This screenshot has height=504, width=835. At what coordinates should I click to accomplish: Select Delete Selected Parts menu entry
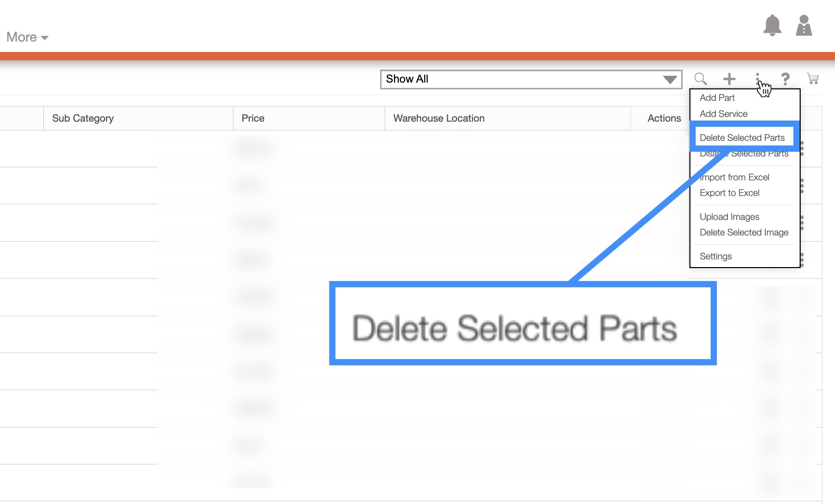click(x=742, y=138)
